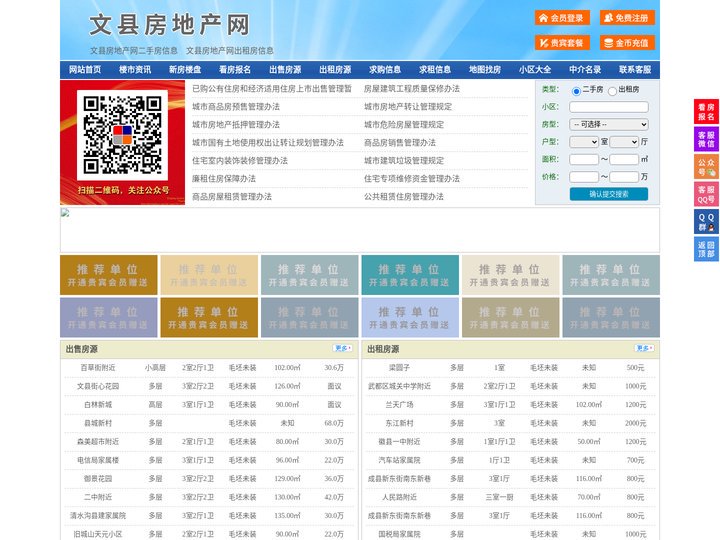
Task: Open 小区大全 in navigation bar
Action: point(535,70)
